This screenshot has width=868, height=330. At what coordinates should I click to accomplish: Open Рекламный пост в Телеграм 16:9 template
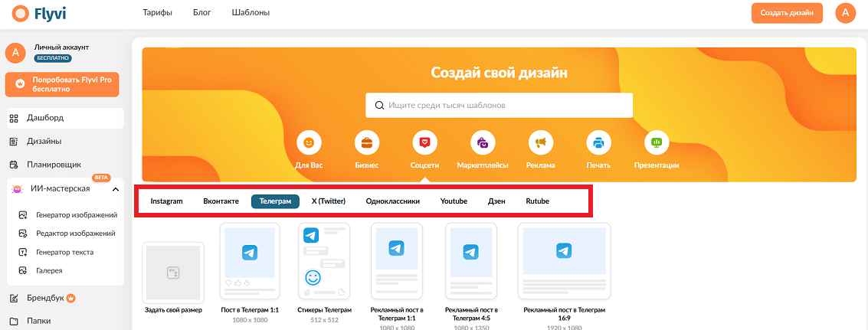[x=564, y=262]
